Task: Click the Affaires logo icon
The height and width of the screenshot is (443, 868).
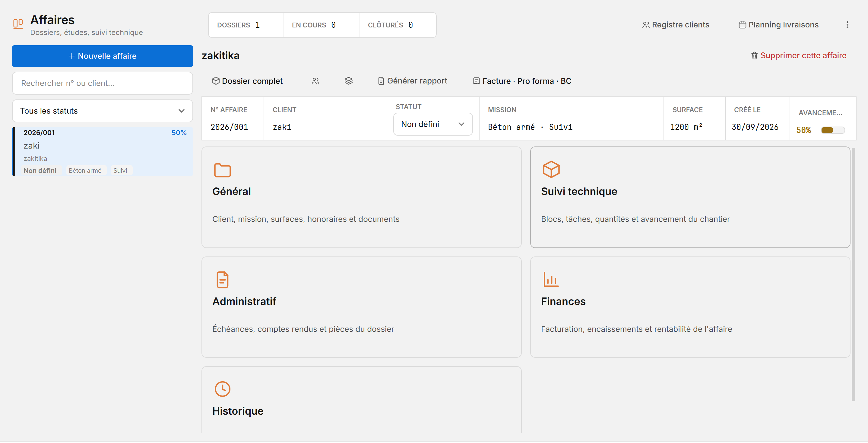Action: [x=18, y=24]
